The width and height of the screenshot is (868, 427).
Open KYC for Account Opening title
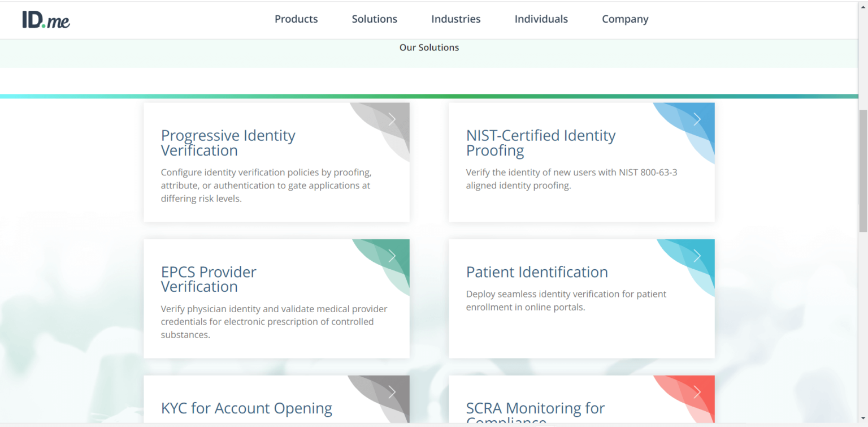(246, 408)
